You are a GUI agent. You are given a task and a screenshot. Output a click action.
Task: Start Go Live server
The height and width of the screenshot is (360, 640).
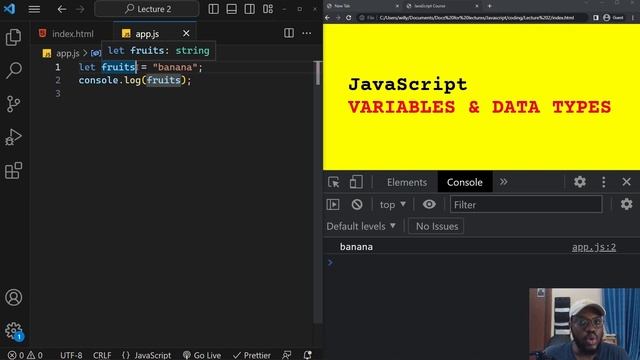pos(202,355)
